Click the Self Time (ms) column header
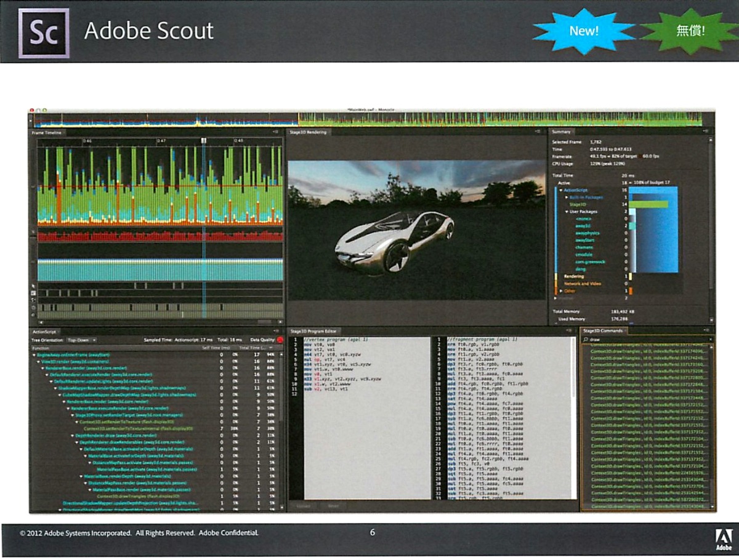This screenshot has height=560, width=739. [215, 348]
